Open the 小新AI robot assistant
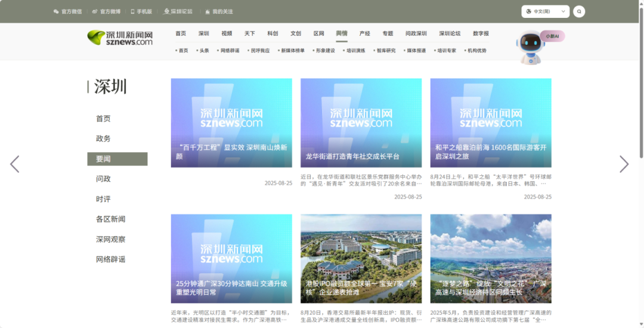 click(530, 48)
